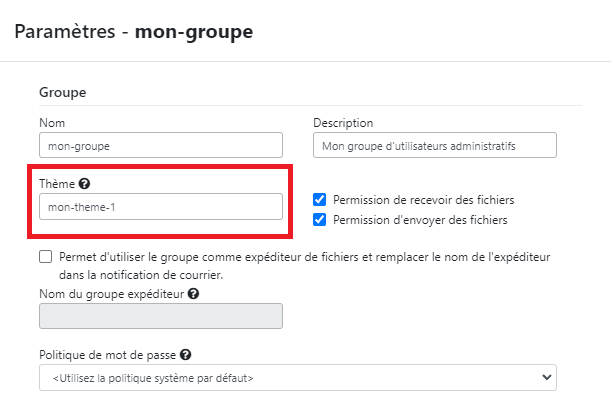Disable Permission de recevoir des fichiers checkbox
Image resolution: width=614 pixels, height=410 pixels.
click(x=320, y=200)
